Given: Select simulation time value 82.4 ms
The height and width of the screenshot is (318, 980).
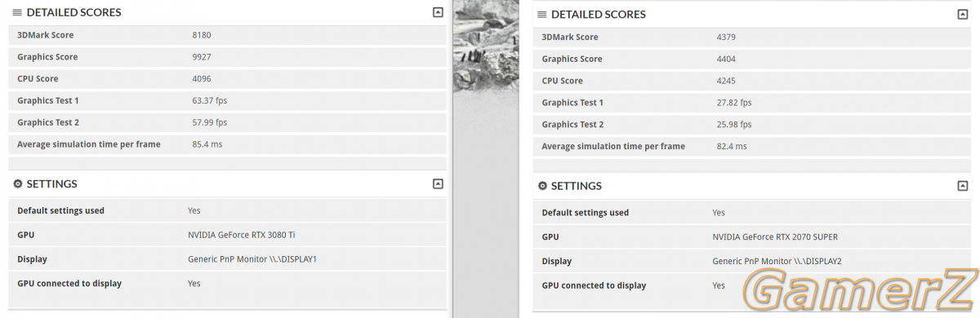Looking at the screenshot, I should point(731,147).
